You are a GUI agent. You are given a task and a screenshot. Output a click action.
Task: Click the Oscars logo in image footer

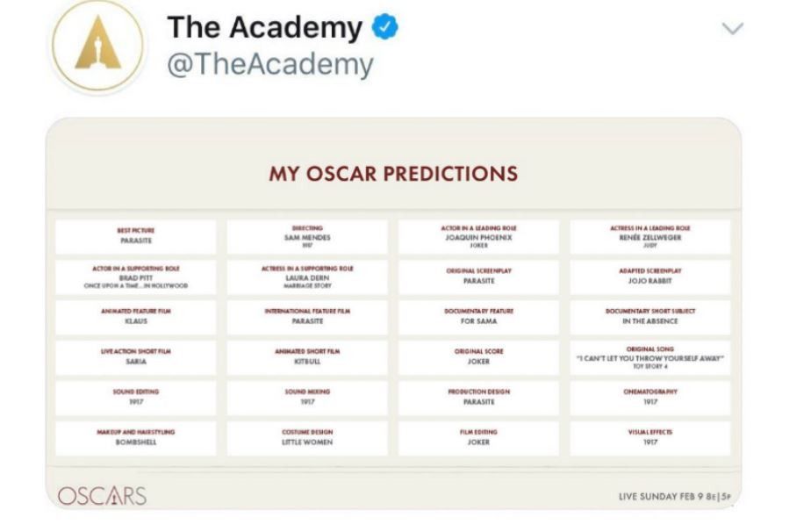point(102,495)
